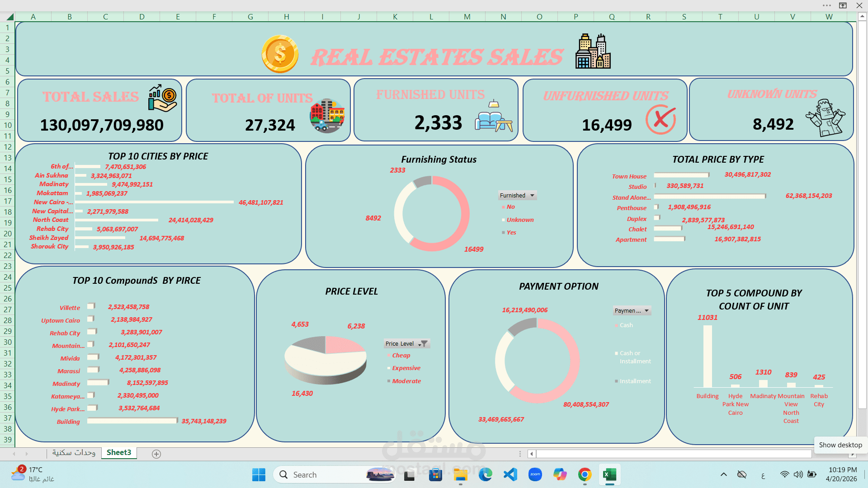
Task: Switch to the وحدات سكنية sheet tab
Action: [74, 453]
